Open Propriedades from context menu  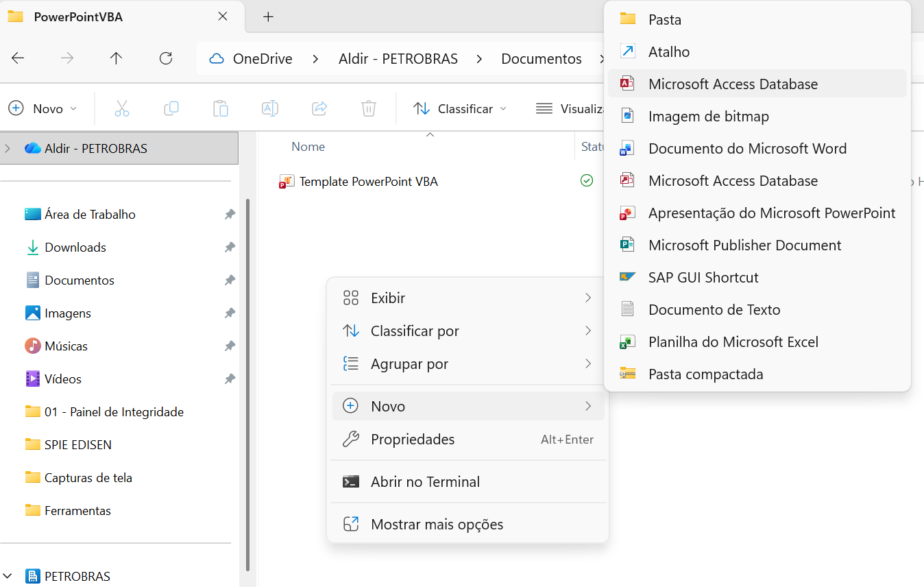pyautogui.click(x=412, y=439)
